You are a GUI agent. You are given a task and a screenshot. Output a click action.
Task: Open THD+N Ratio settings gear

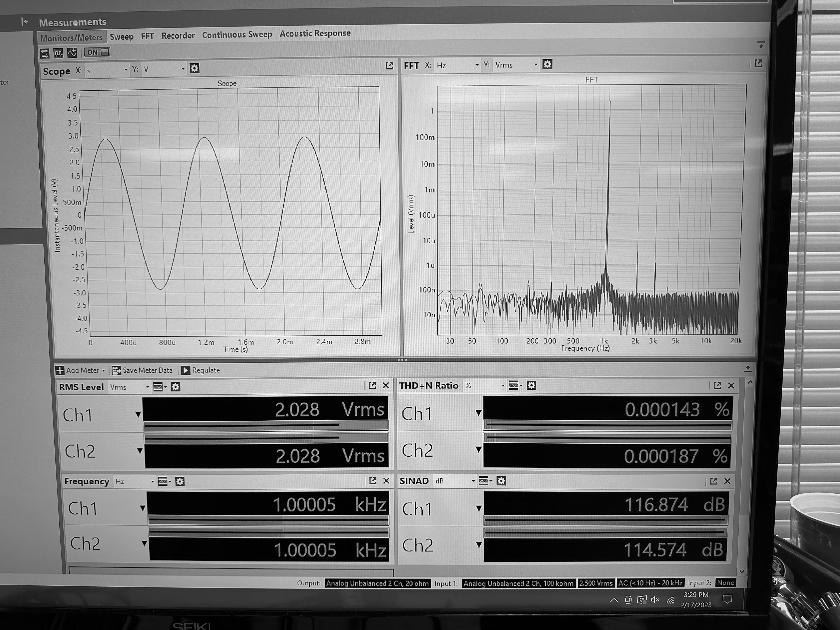click(531, 385)
